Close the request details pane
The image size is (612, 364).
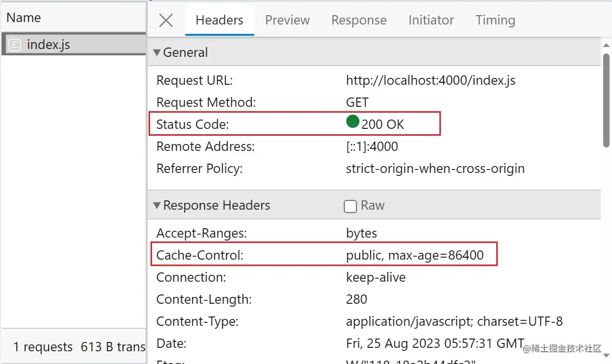click(x=166, y=20)
